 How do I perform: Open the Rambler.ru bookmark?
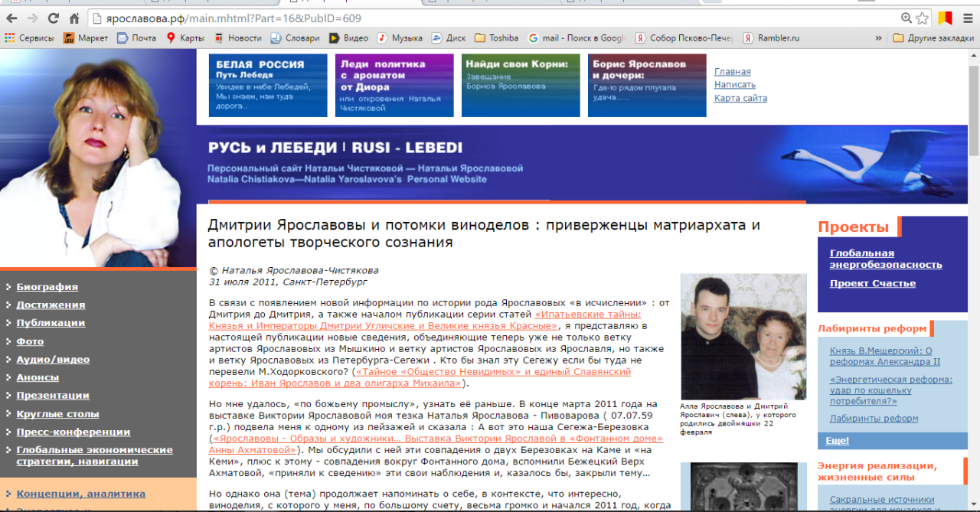click(771, 38)
